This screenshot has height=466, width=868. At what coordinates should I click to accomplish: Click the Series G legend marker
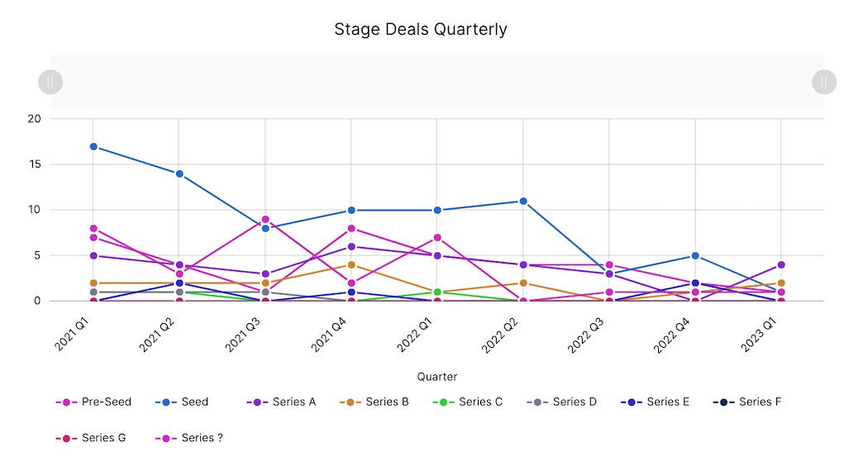67,438
